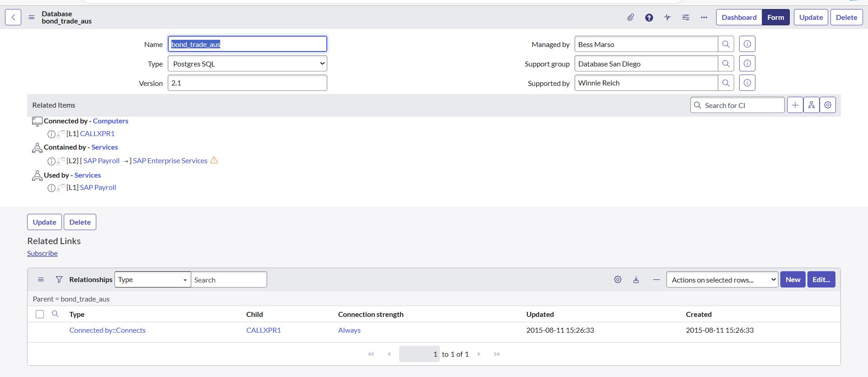Open Always connection strength link
868x377 pixels.
[349, 330]
